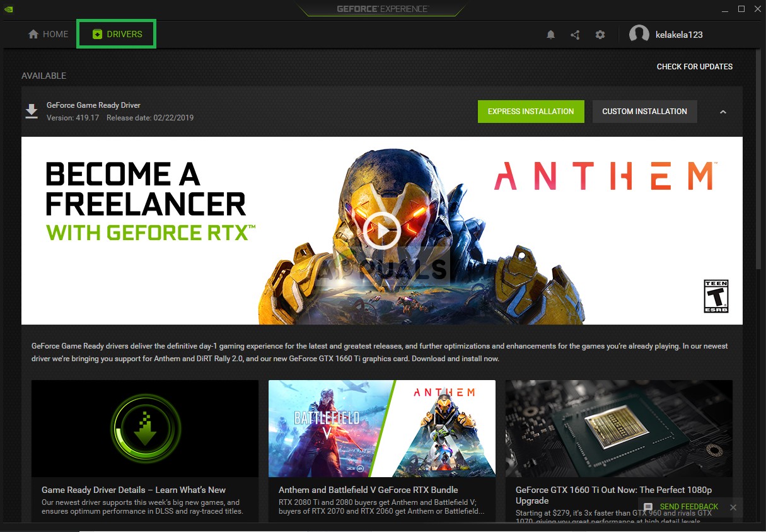Play the Anthem banner video
766x532 pixels.
(x=381, y=231)
